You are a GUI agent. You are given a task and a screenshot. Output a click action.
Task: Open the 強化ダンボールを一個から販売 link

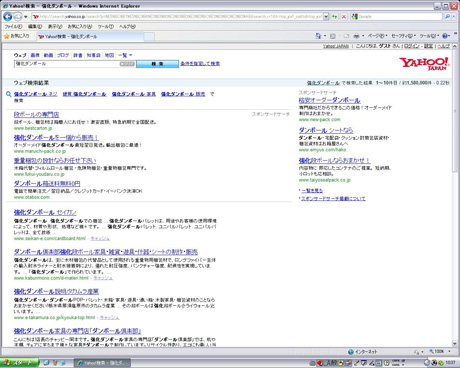[56, 137]
